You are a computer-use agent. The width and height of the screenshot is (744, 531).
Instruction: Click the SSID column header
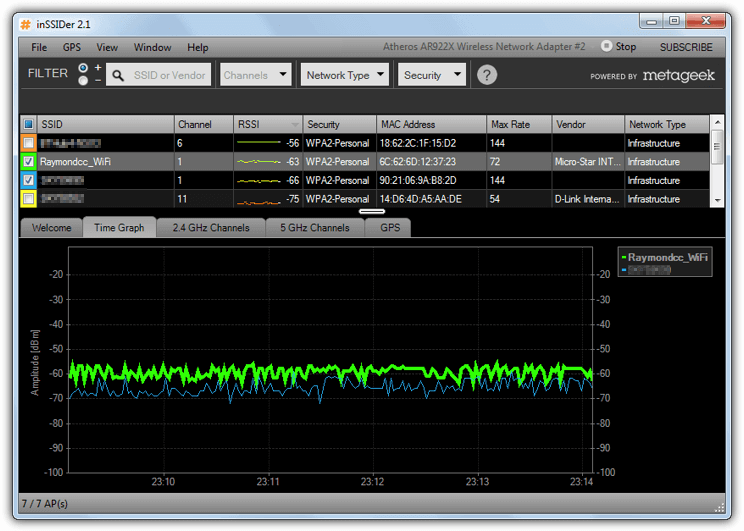coord(105,124)
